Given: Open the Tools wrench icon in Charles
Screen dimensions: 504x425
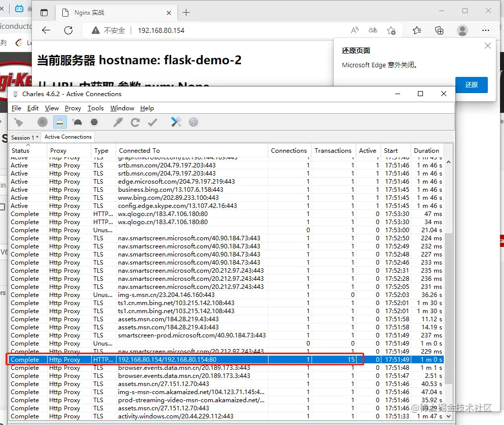Looking at the screenshot, I should click(176, 122).
